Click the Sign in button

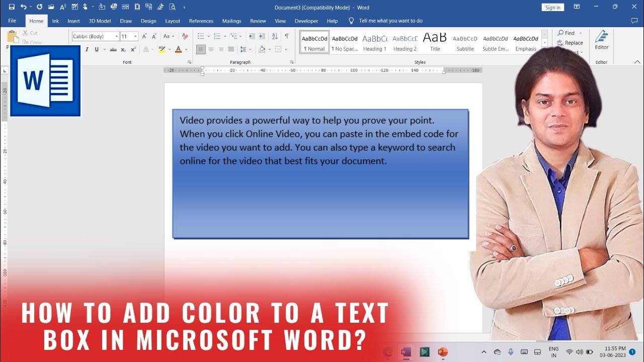coord(553,8)
